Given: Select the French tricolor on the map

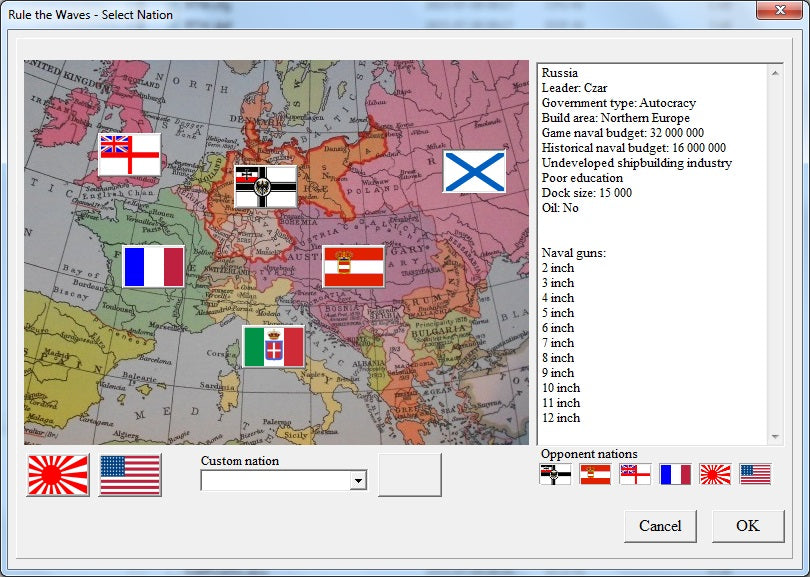Looking at the screenshot, I should [153, 267].
